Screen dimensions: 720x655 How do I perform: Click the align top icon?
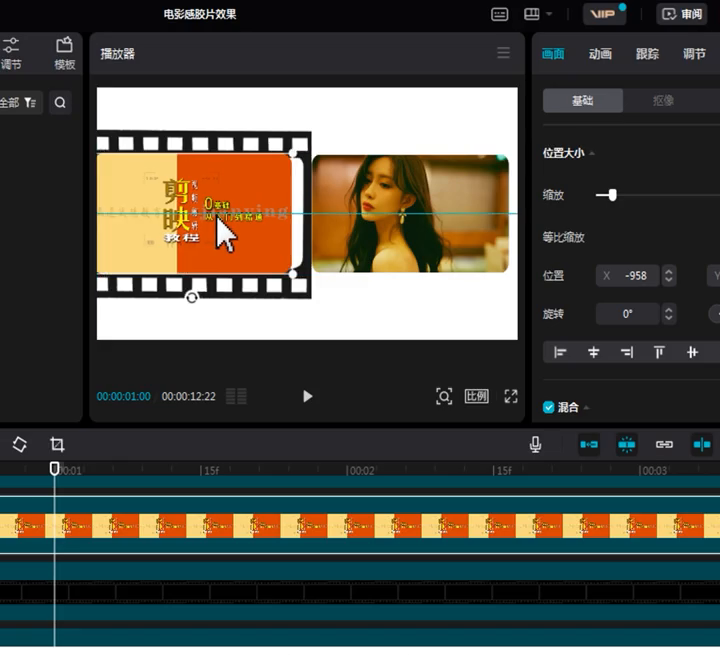point(659,353)
